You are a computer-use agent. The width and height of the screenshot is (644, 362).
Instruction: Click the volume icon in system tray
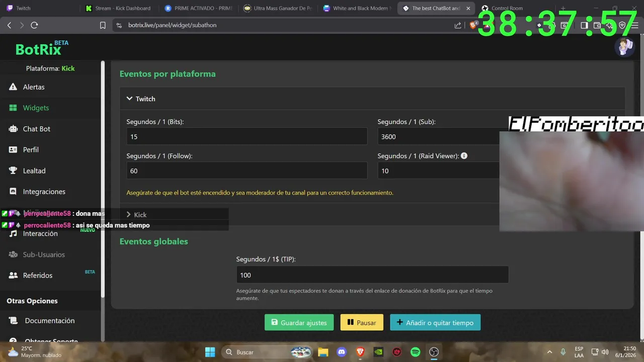click(x=605, y=352)
